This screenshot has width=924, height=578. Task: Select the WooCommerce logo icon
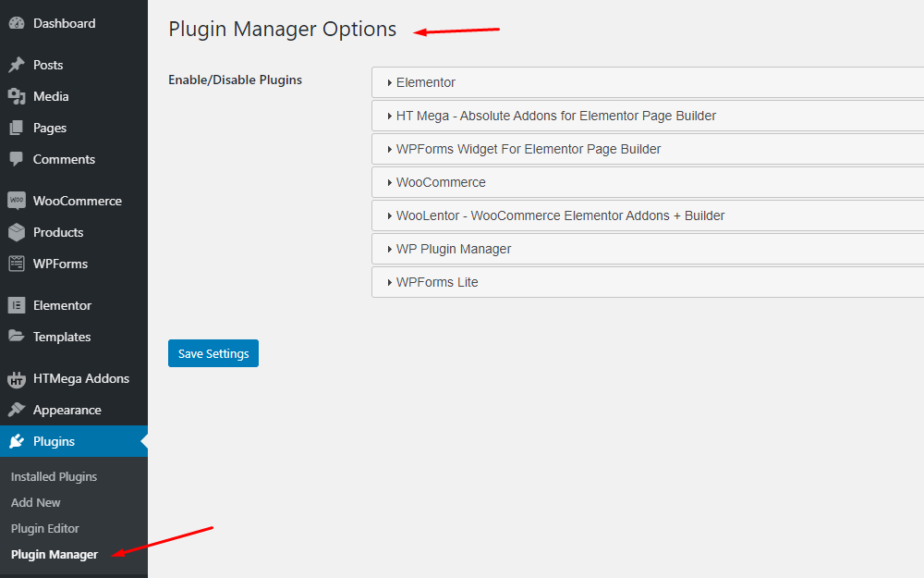pyautogui.click(x=18, y=200)
